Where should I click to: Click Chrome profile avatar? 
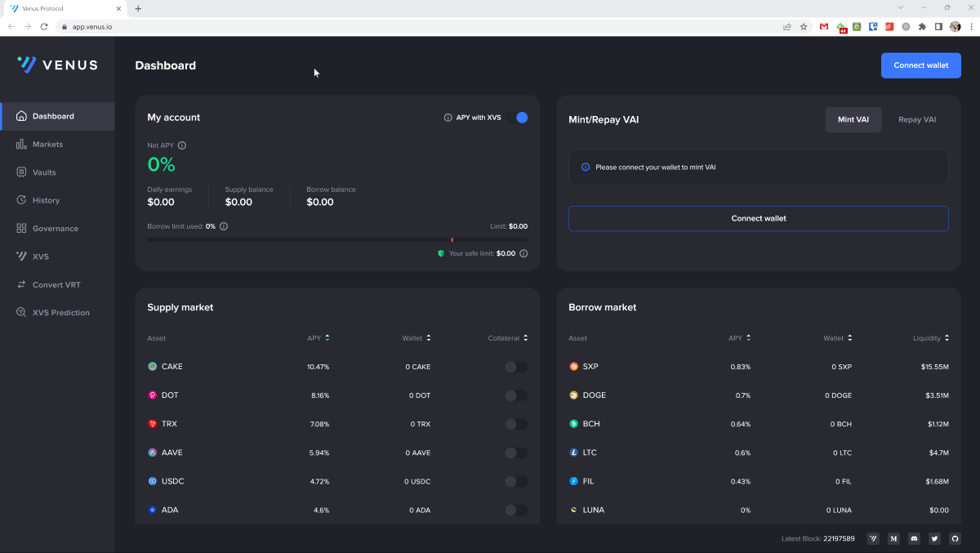tap(955, 26)
